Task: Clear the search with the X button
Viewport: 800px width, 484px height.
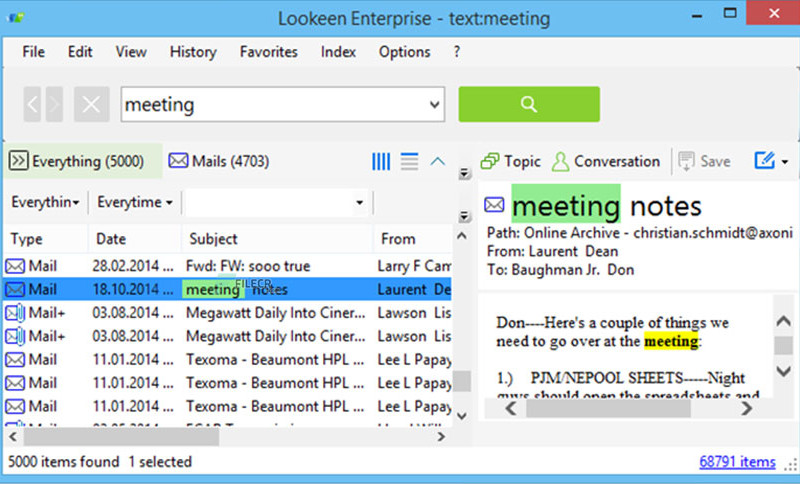Action: [91, 104]
